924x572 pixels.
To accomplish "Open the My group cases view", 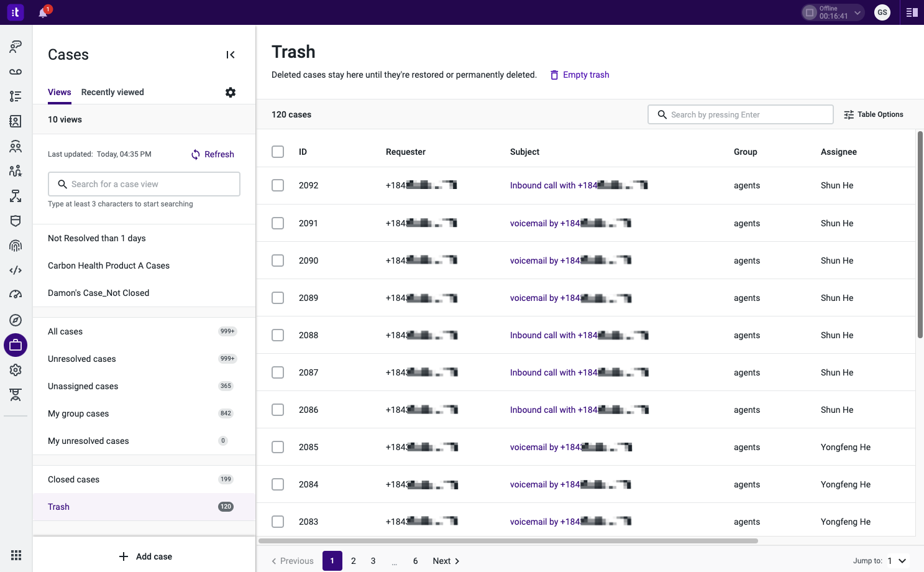I will (x=144, y=413).
